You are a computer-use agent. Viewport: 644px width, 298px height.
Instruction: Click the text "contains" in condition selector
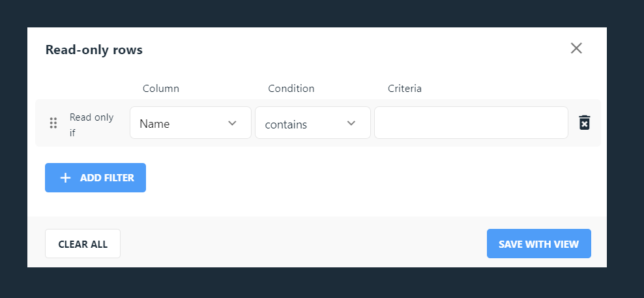pyautogui.click(x=286, y=125)
